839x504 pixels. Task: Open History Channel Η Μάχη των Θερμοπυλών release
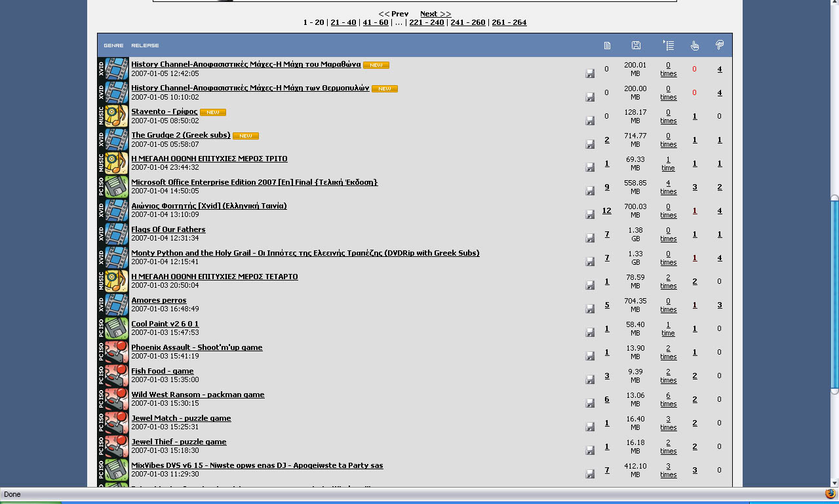tap(250, 88)
